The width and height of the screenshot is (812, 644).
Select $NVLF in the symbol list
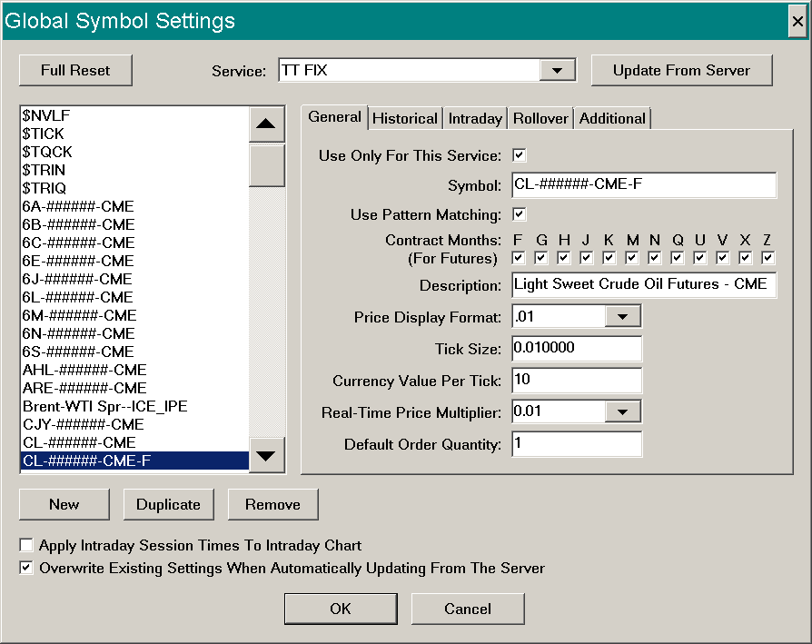pyautogui.click(x=134, y=115)
